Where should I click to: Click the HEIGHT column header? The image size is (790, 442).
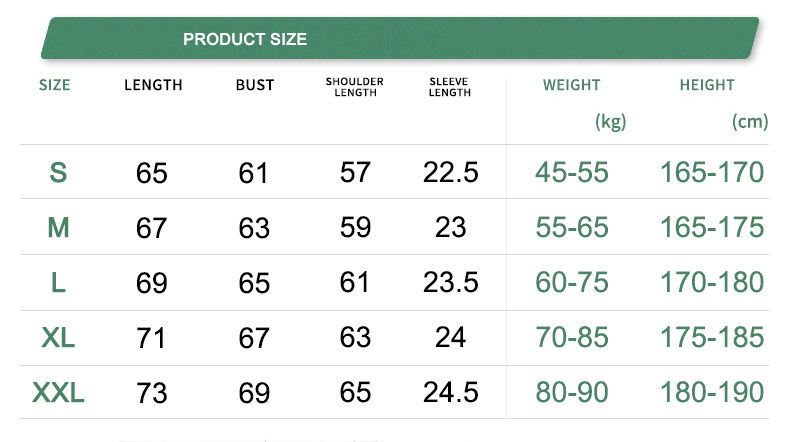[x=707, y=85]
